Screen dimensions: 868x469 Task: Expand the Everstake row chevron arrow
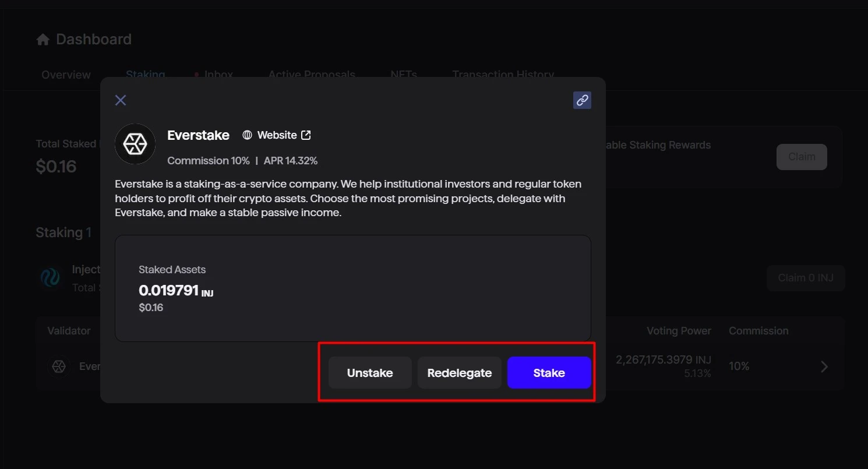(x=824, y=366)
